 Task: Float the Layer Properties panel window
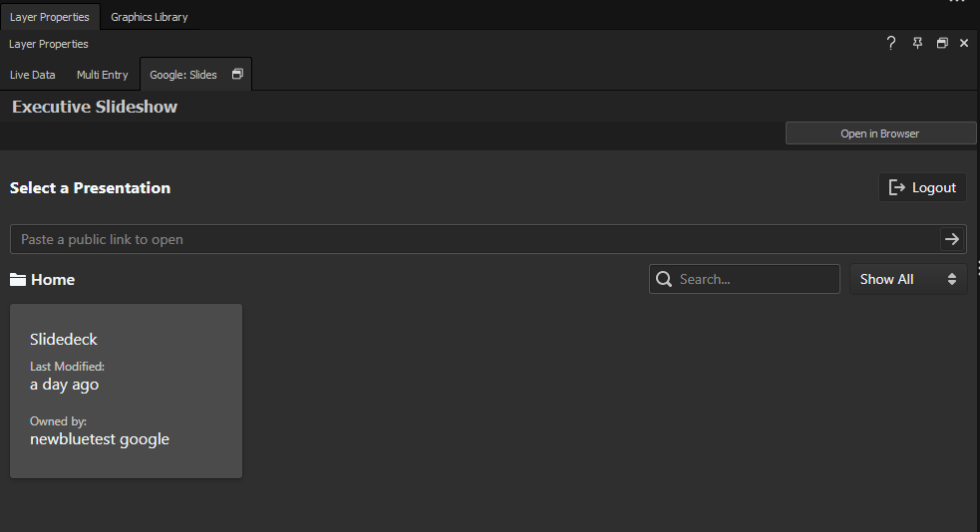[942, 43]
